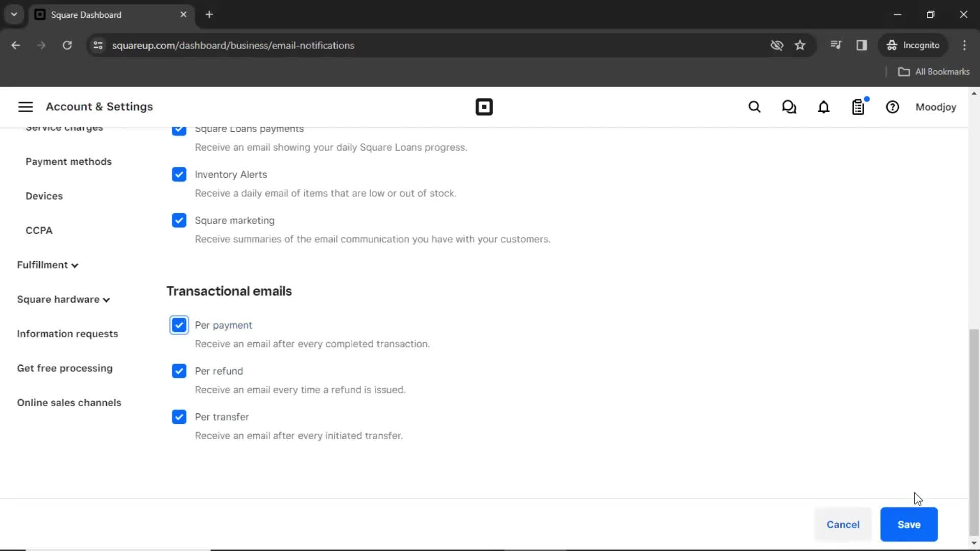Click the Square logo icon
This screenshot has width=980, height=551.
[484, 107]
